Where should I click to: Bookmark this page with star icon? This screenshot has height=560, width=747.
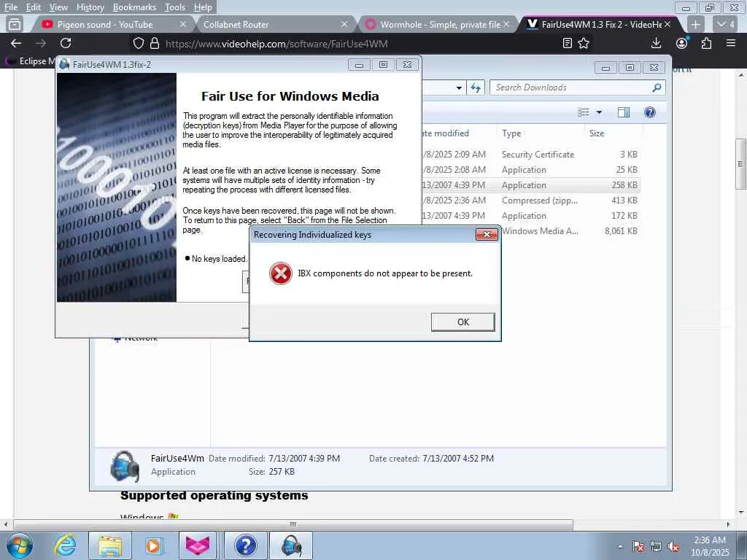(x=584, y=43)
